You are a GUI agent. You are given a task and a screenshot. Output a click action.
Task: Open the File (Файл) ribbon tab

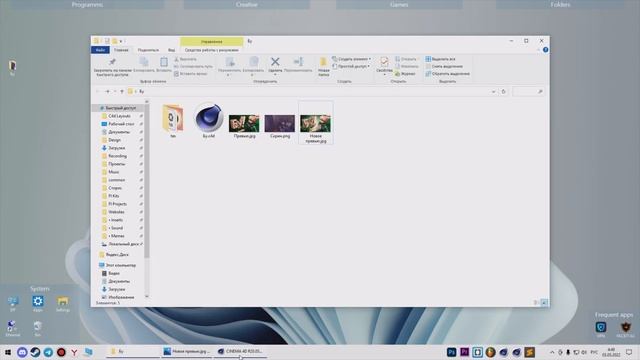(100, 50)
